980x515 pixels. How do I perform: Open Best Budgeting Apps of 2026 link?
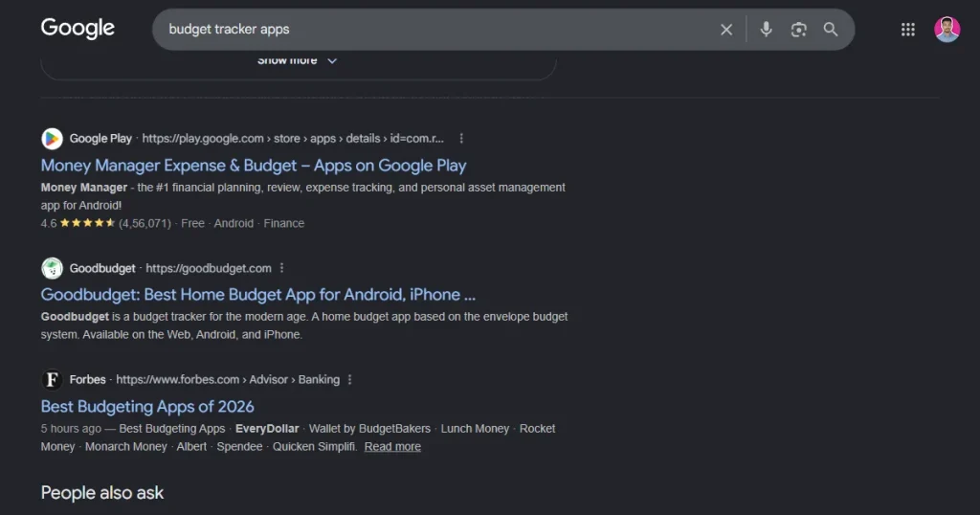(147, 406)
